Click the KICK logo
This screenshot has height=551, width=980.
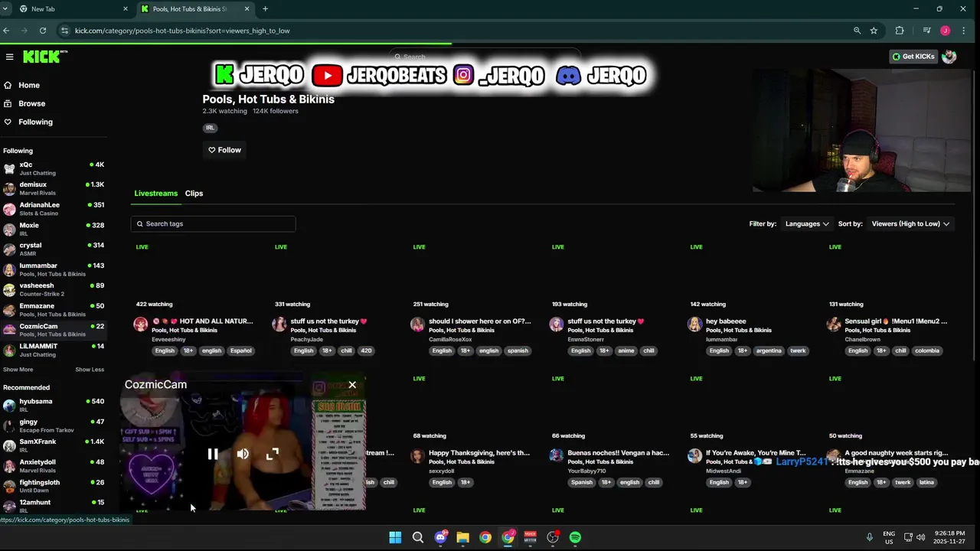[44, 57]
